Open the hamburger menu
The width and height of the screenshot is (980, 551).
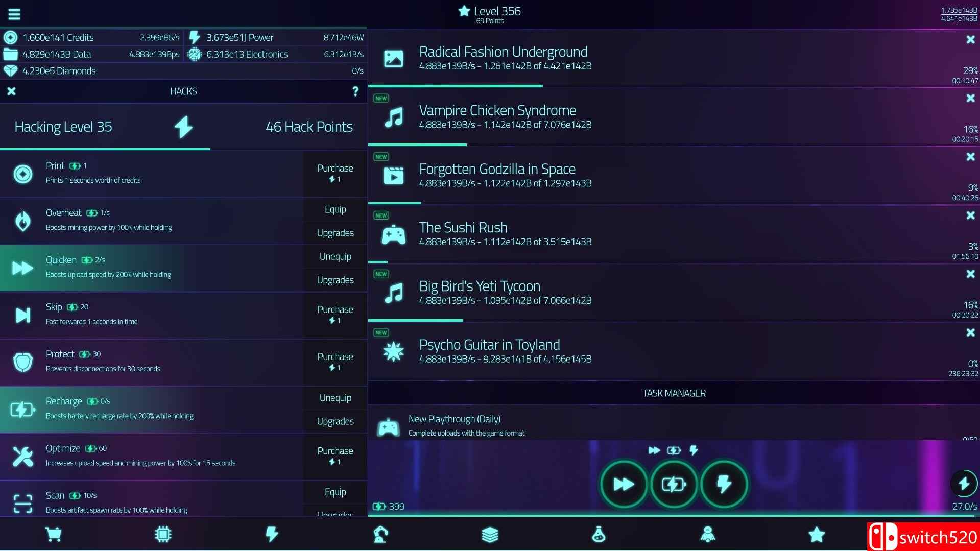(14, 14)
